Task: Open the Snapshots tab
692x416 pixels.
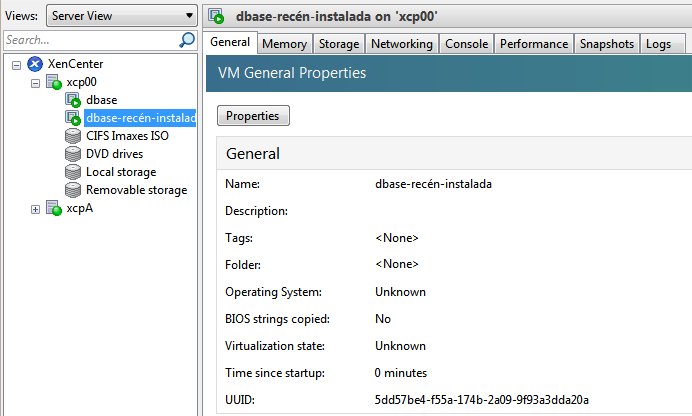Action: tap(607, 44)
